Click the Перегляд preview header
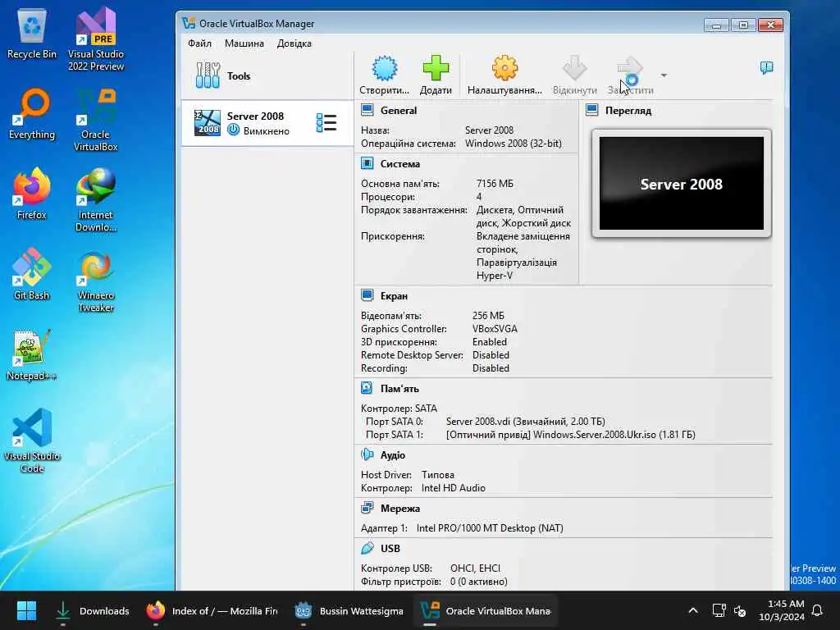 pyautogui.click(x=628, y=111)
